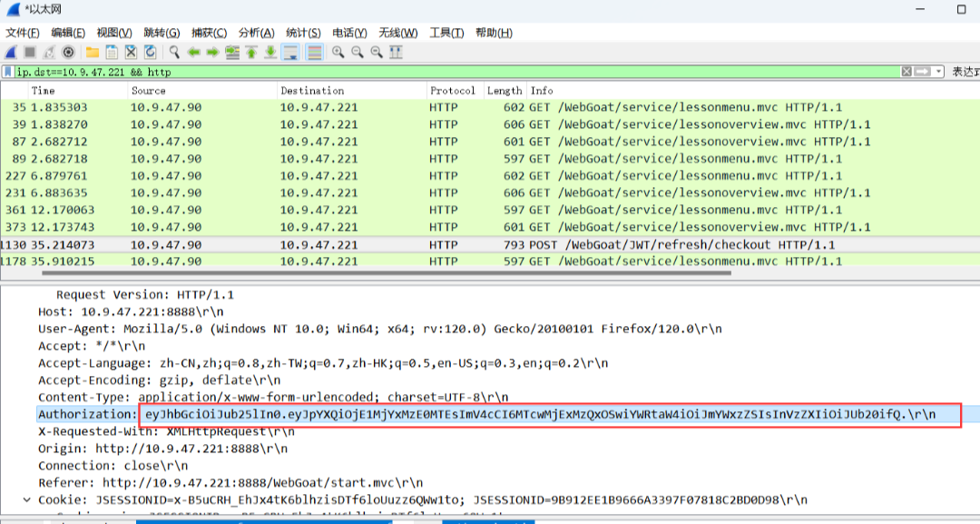This screenshot has width=980, height=524.
Task: Click the start capture shark fin icon
Action: coord(11,53)
